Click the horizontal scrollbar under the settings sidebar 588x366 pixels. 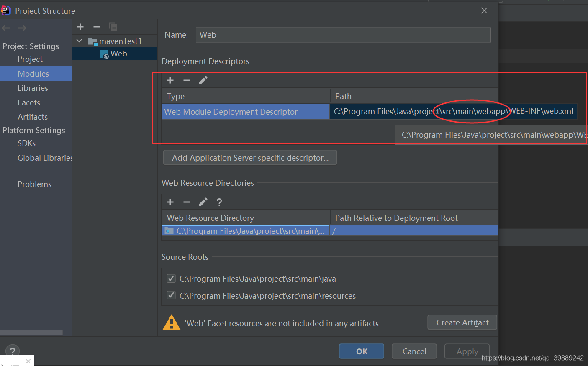tap(31, 333)
